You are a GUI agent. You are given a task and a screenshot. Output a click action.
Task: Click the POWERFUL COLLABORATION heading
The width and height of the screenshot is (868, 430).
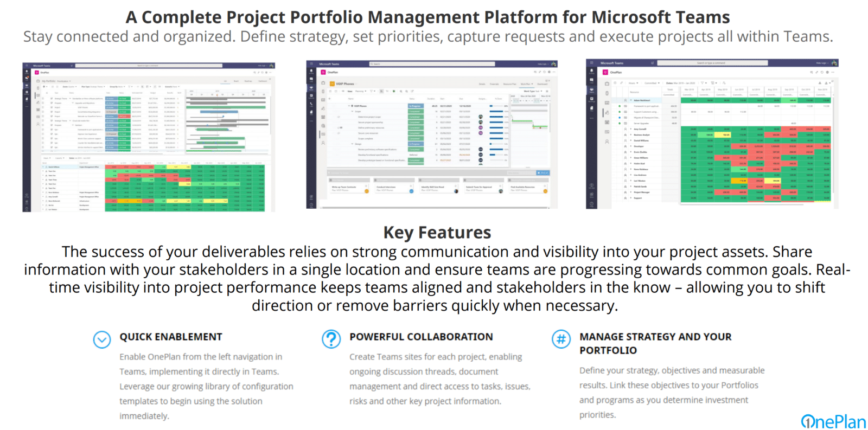pyautogui.click(x=421, y=337)
